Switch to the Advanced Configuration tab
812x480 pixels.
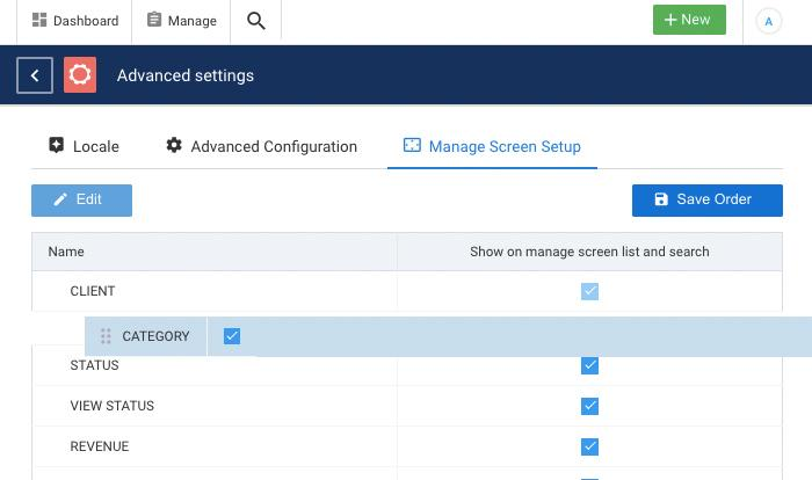point(262,147)
